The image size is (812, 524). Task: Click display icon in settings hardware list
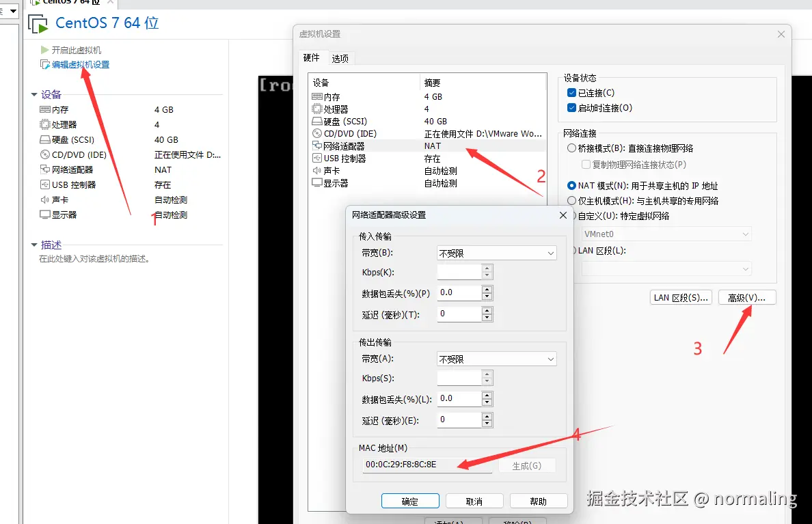317,183
